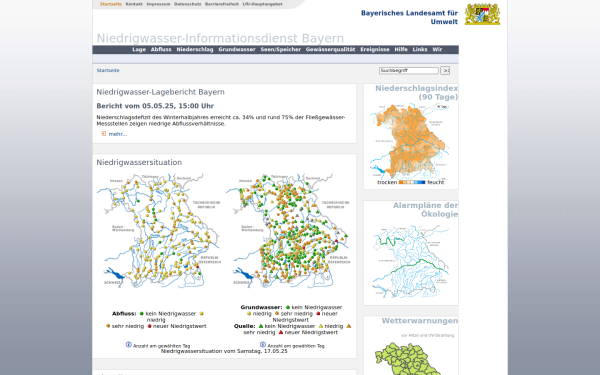Click the Wetterwarnungen heading
The width and height of the screenshot is (600, 375).
(420, 321)
